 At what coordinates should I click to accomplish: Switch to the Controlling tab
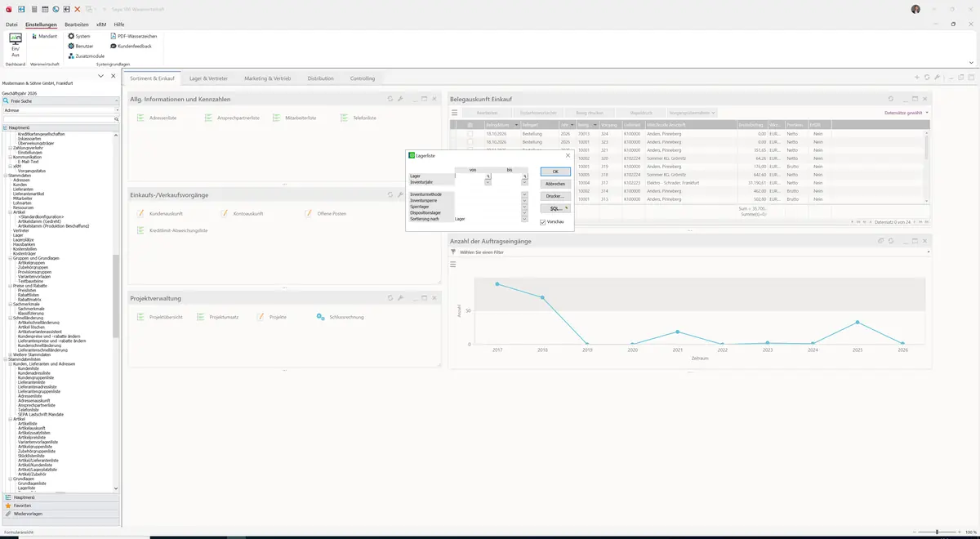pyautogui.click(x=363, y=78)
